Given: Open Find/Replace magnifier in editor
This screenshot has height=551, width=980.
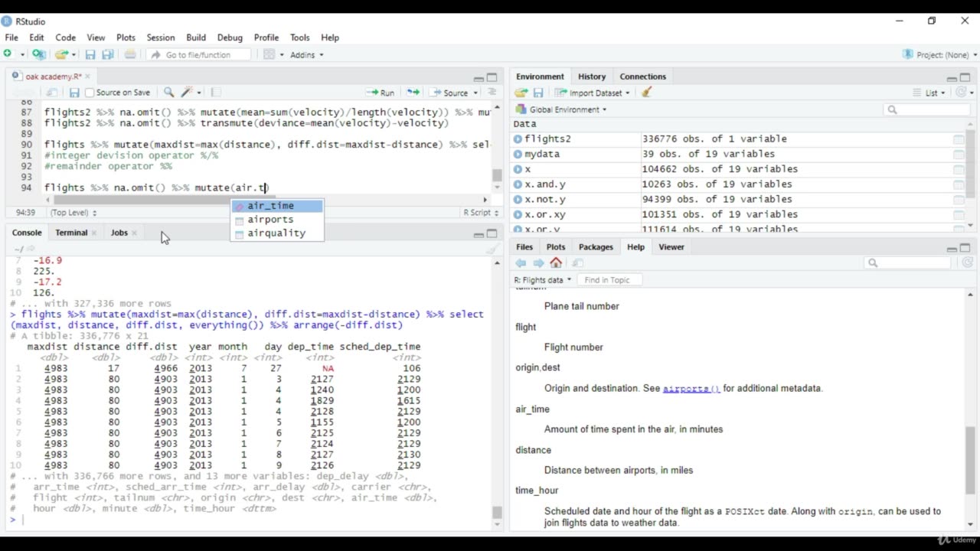Looking at the screenshot, I should [x=168, y=93].
